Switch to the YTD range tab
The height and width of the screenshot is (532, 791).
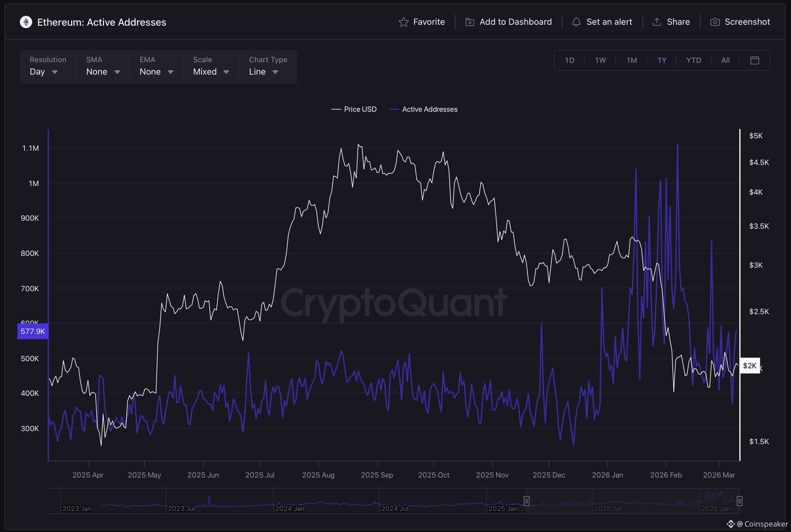click(x=693, y=60)
